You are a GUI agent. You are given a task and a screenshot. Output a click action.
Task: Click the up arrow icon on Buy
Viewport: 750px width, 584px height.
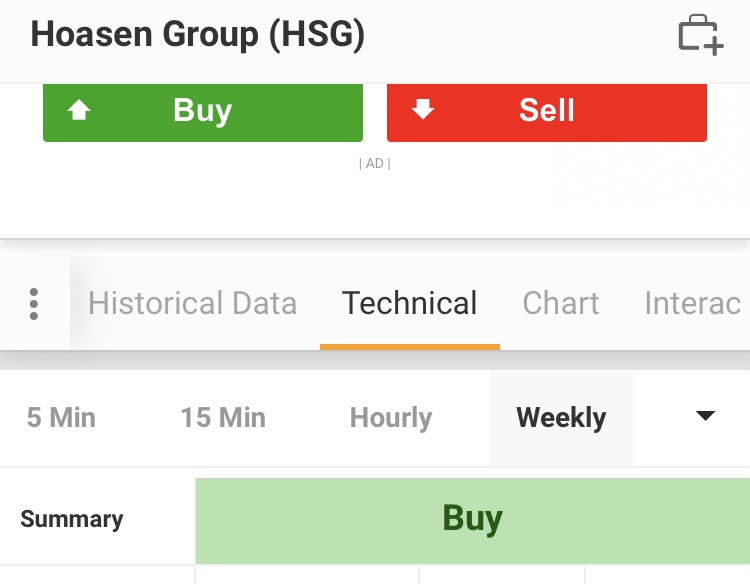(x=79, y=110)
